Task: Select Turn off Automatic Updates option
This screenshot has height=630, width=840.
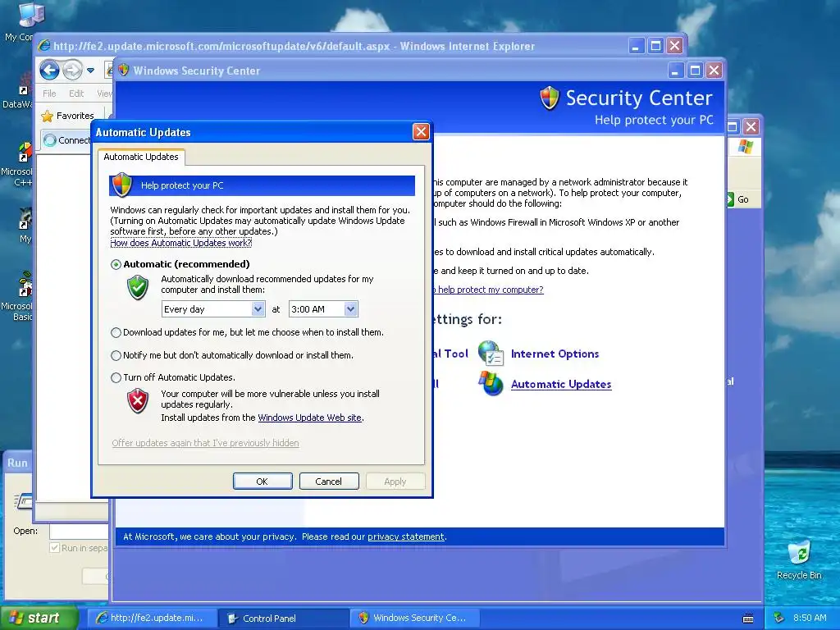Action: pos(116,377)
